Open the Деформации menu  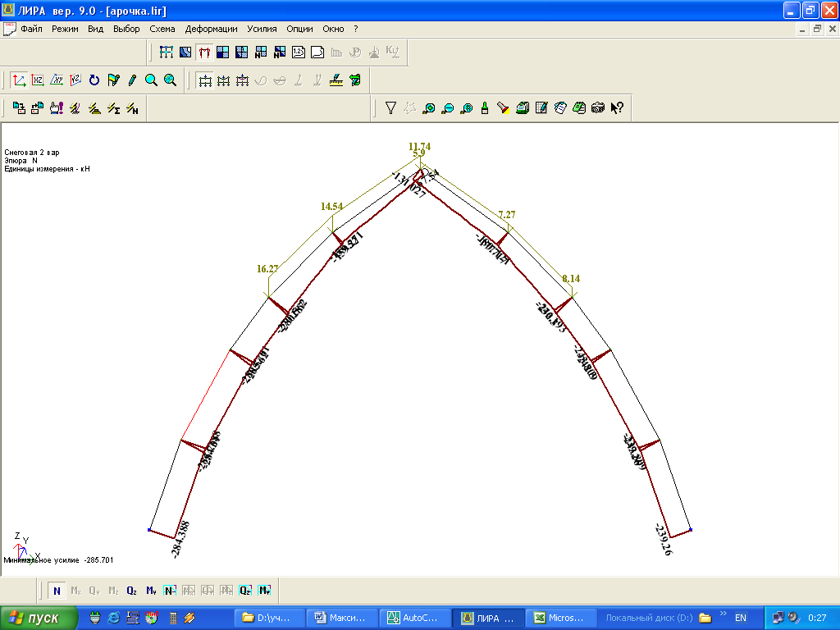[x=211, y=29]
